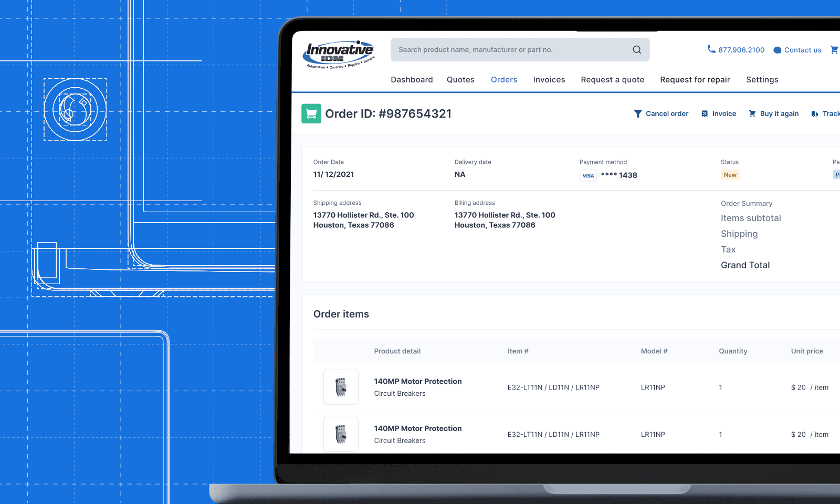Click the filter icon next to Cancel order
The height and width of the screenshot is (504, 840).
(x=638, y=114)
